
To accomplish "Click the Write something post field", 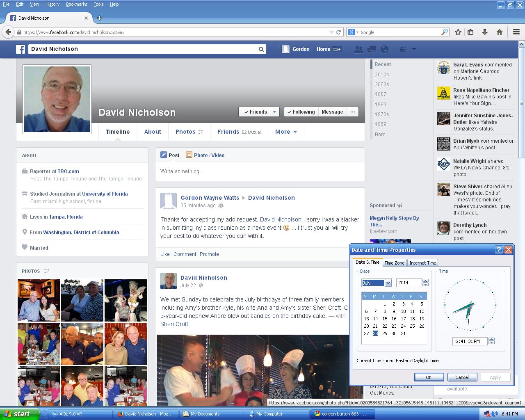I will click(x=260, y=171).
